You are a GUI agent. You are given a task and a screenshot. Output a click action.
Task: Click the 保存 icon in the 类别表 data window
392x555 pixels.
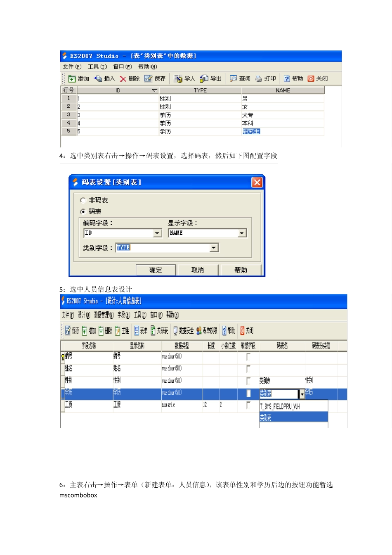point(148,78)
